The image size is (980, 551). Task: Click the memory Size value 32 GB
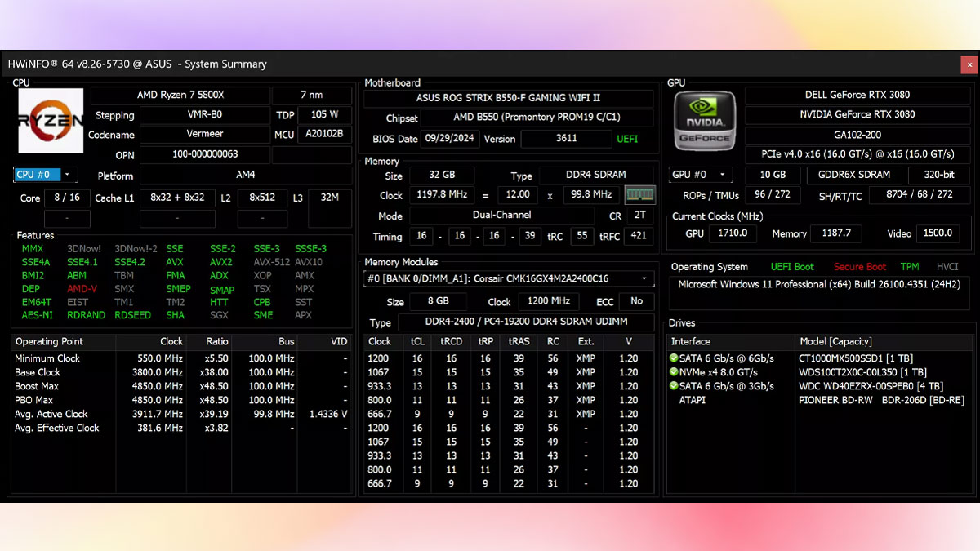pos(442,176)
